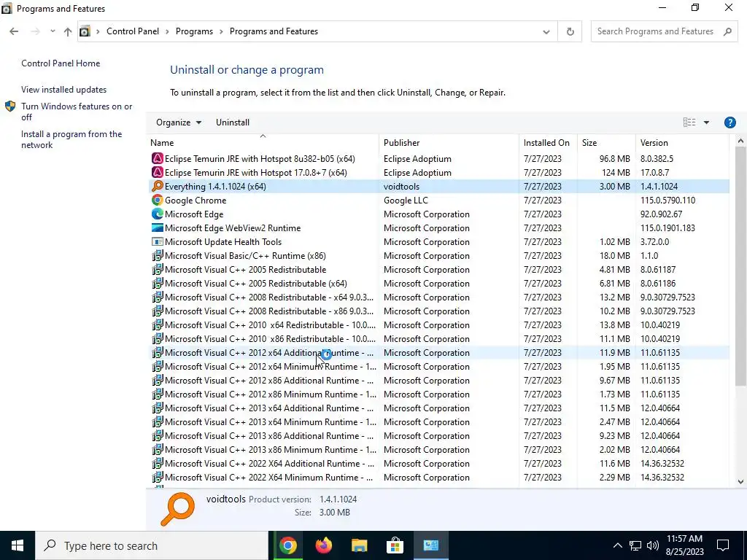Click the Everything 1.4.1.1024 magnifier icon in list
747x560 pixels.
158,186
